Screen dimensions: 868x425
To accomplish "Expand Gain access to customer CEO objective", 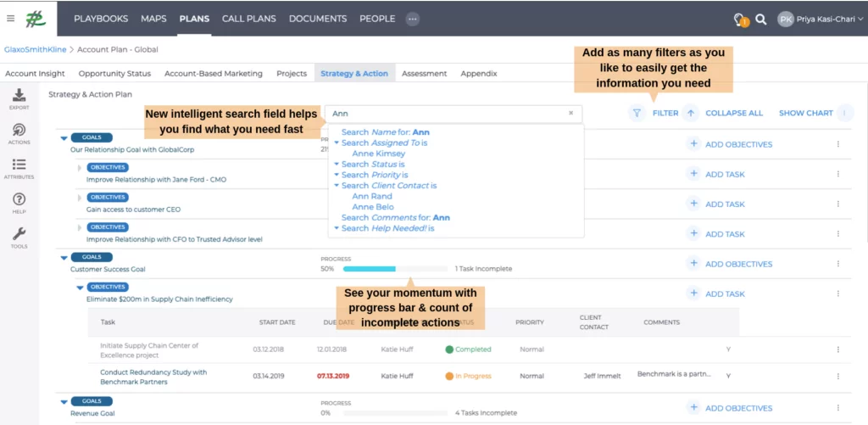I will [80, 198].
